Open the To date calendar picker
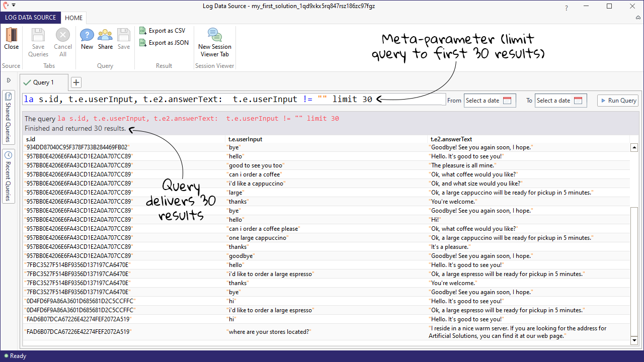 pos(578,101)
